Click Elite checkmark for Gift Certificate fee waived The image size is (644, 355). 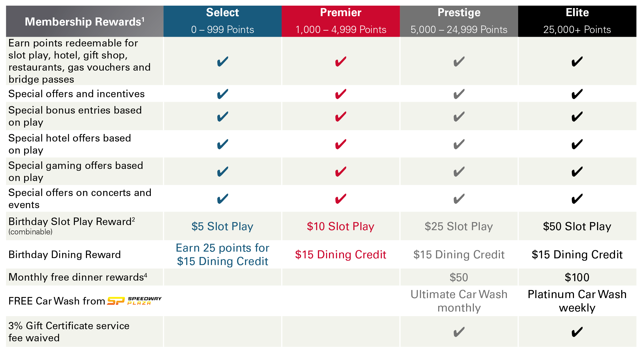click(x=577, y=332)
